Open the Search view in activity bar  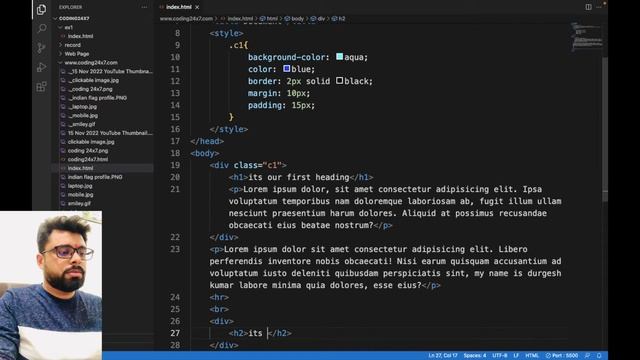click(x=41, y=29)
